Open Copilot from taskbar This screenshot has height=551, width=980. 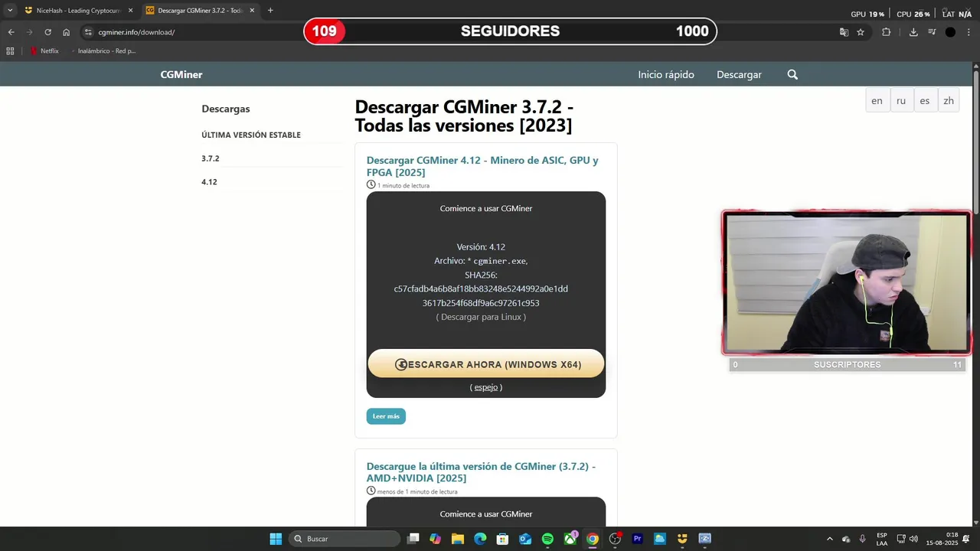point(436,539)
